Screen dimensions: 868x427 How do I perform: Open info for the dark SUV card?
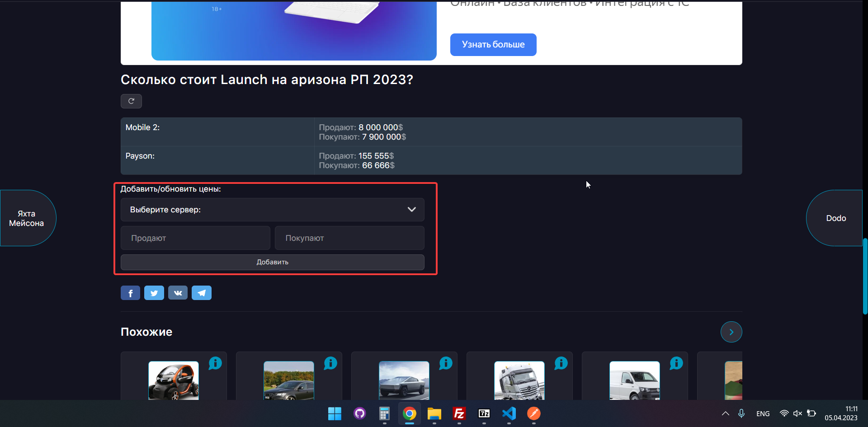(330, 363)
